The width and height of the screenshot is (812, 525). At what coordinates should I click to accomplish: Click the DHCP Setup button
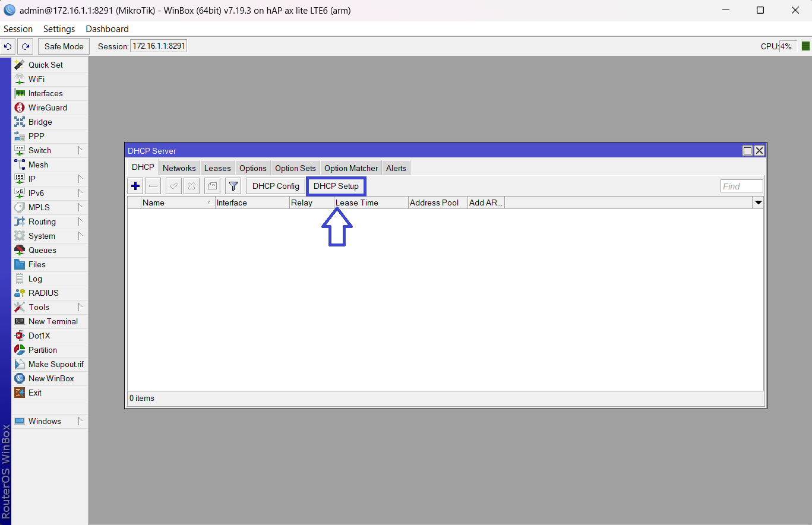pos(336,186)
